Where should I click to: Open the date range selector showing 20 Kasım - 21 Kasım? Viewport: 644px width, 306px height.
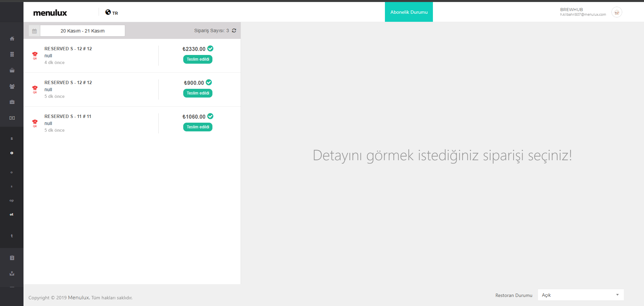pos(82,30)
